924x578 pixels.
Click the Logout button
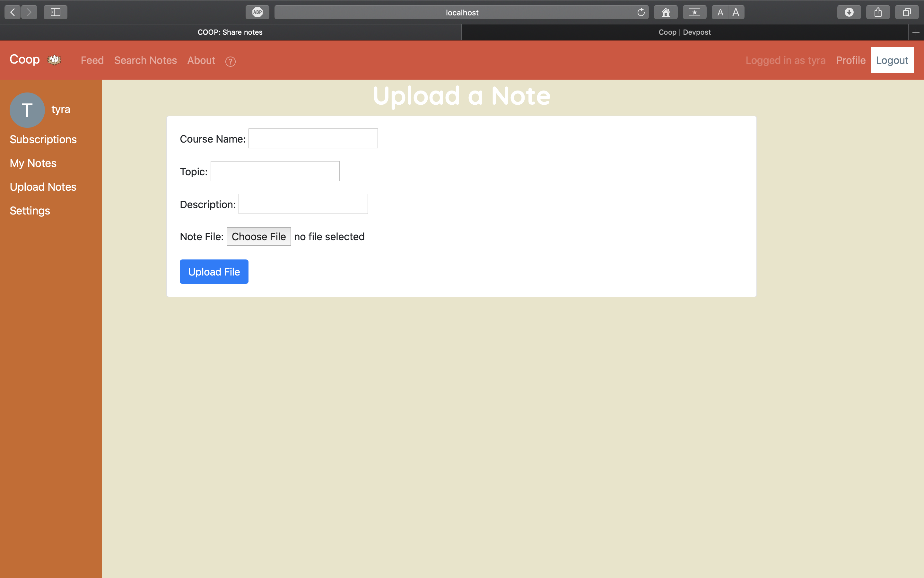point(892,60)
